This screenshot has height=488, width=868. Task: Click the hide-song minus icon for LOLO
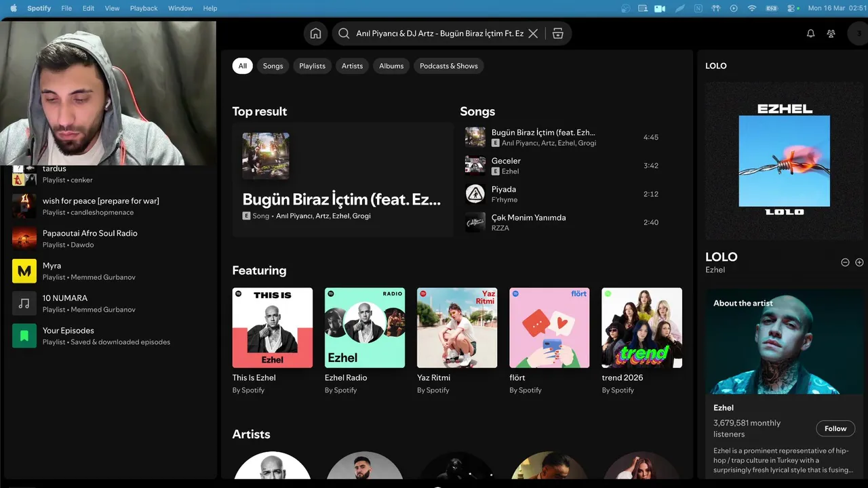(x=845, y=262)
